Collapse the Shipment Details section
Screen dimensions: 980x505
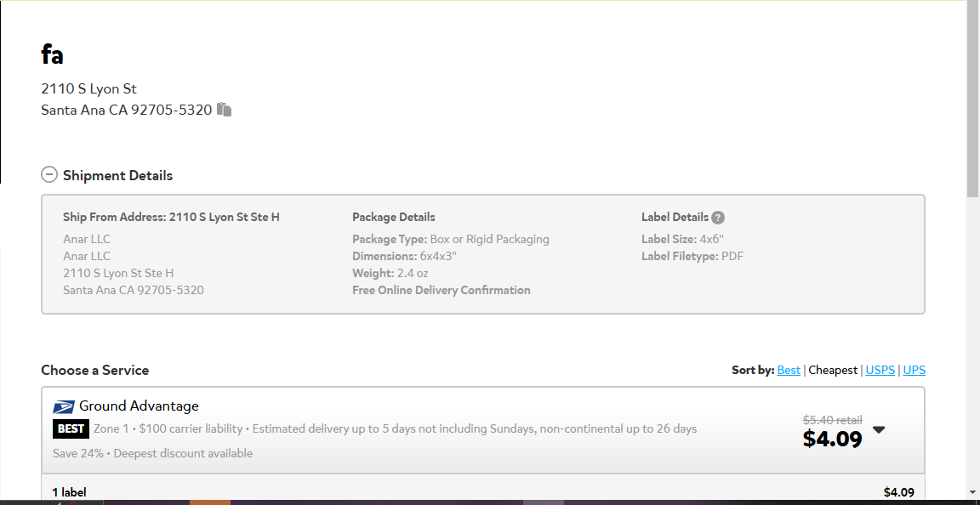49,175
